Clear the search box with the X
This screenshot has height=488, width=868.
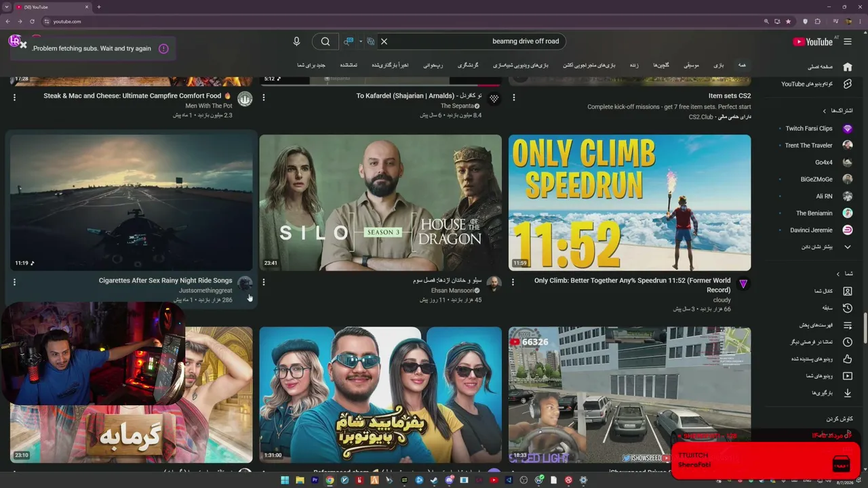click(x=384, y=41)
